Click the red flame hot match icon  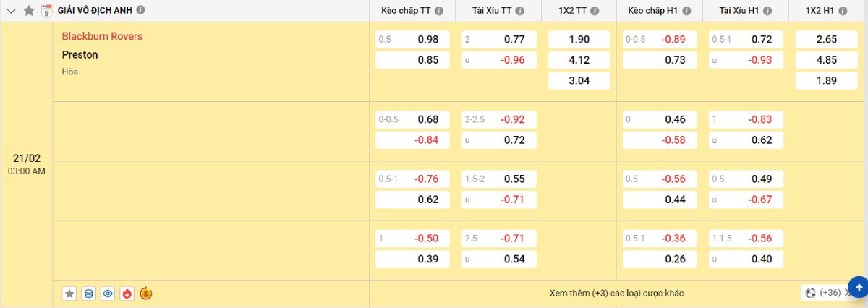pos(127,294)
